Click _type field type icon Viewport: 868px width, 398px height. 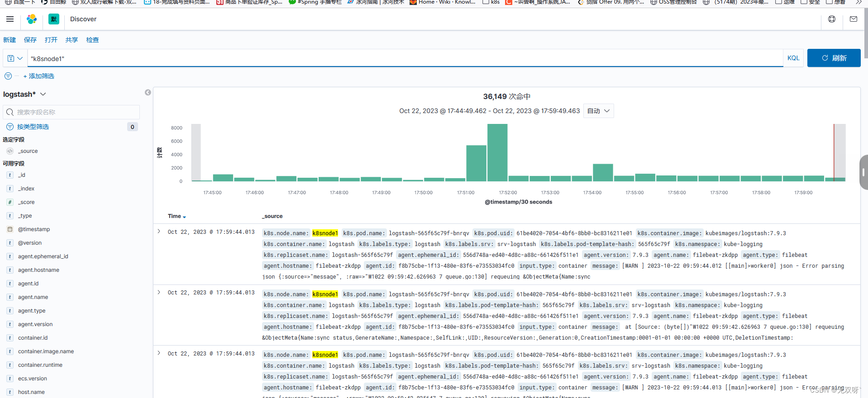[10, 216]
